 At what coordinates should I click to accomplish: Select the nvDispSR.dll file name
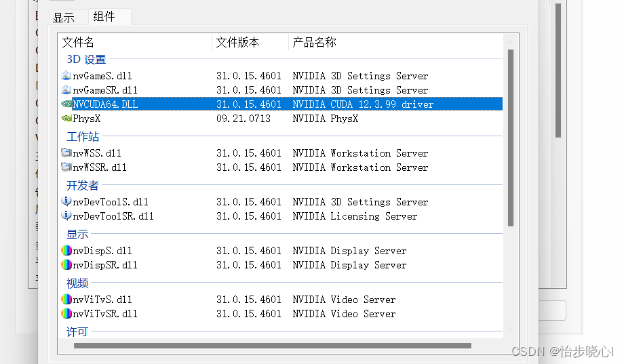tap(105, 265)
